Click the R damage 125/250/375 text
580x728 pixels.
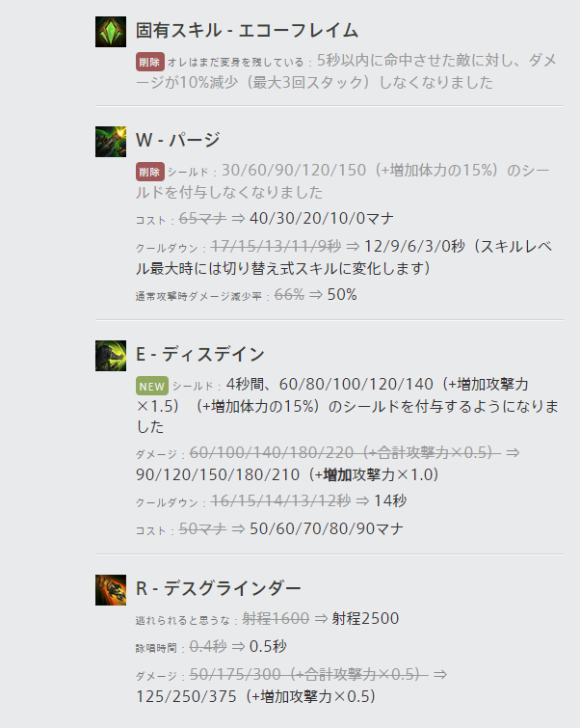point(186,696)
